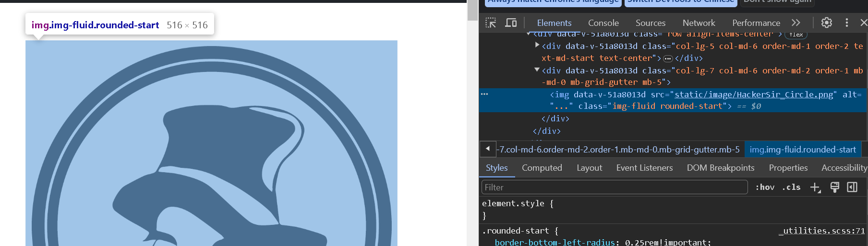Toggle the :hov element state panel
Viewport: 868px width, 246px height.
click(x=765, y=187)
